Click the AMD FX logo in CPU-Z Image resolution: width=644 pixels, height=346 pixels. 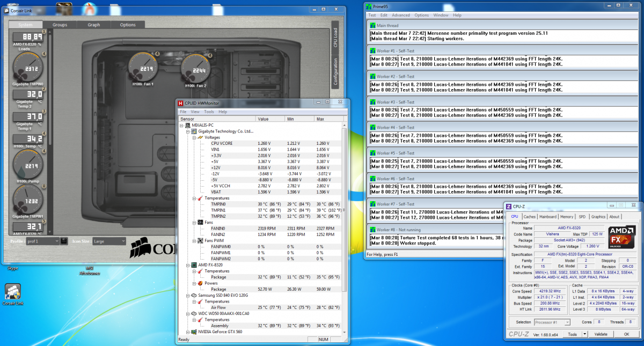pos(622,237)
